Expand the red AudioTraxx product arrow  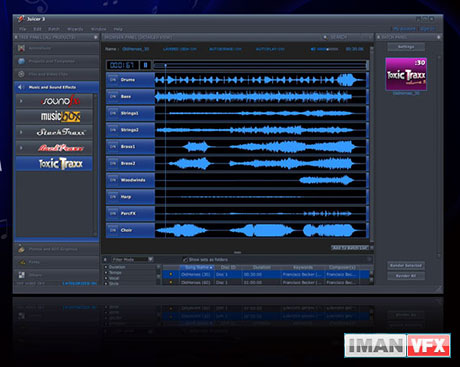pos(21,148)
